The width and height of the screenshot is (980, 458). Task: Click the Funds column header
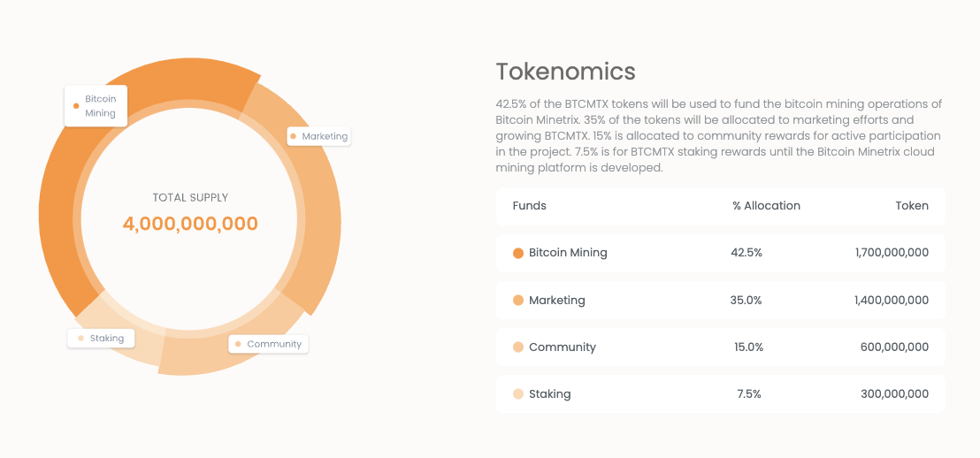tap(530, 206)
